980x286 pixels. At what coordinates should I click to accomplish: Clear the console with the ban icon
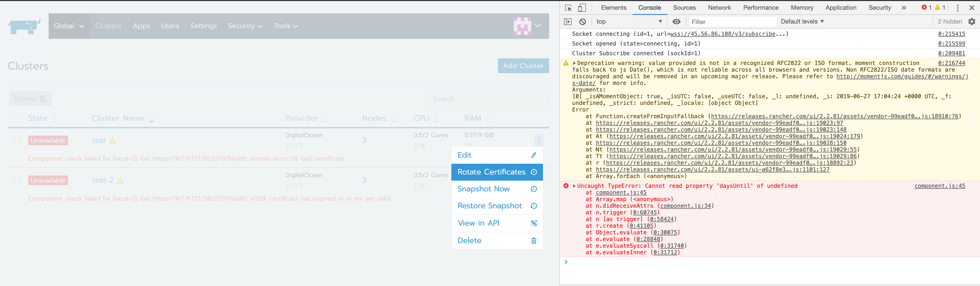tap(582, 22)
